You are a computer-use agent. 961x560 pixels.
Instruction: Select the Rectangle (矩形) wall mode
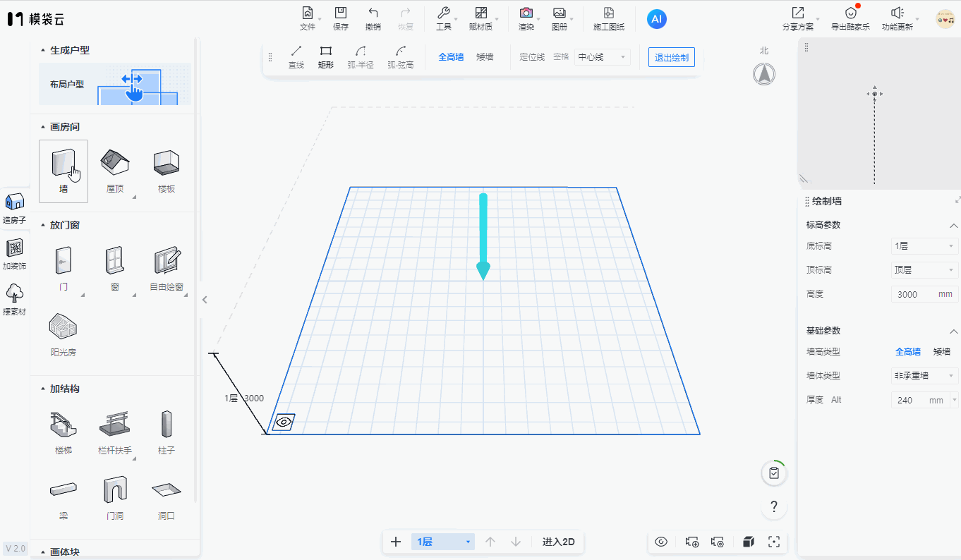point(325,57)
